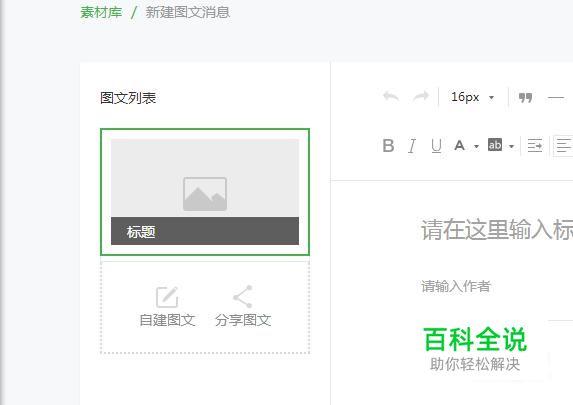The width and height of the screenshot is (573, 405).
Task: Click the 自建图文 label
Action: (x=167, y=320)
